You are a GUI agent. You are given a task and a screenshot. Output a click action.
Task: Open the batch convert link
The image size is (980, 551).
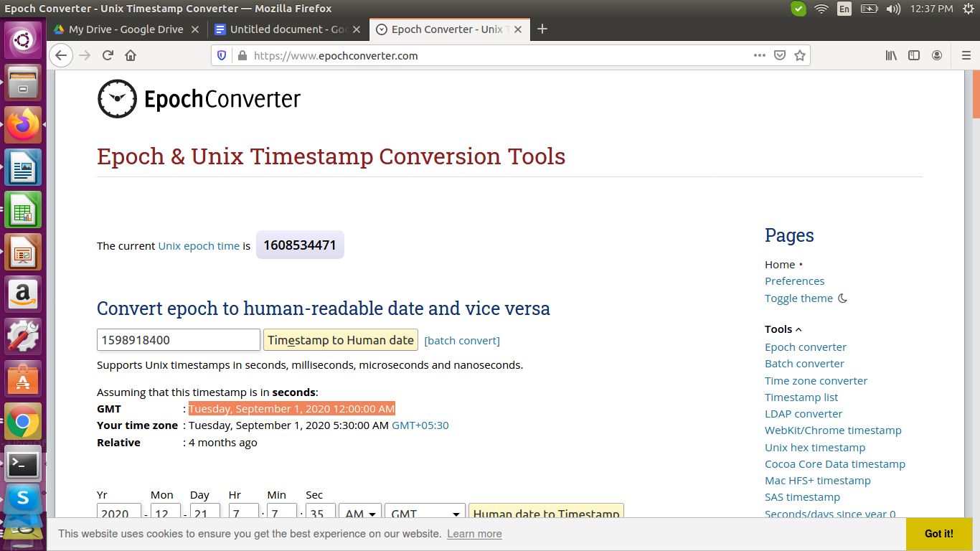pos(462,340)
